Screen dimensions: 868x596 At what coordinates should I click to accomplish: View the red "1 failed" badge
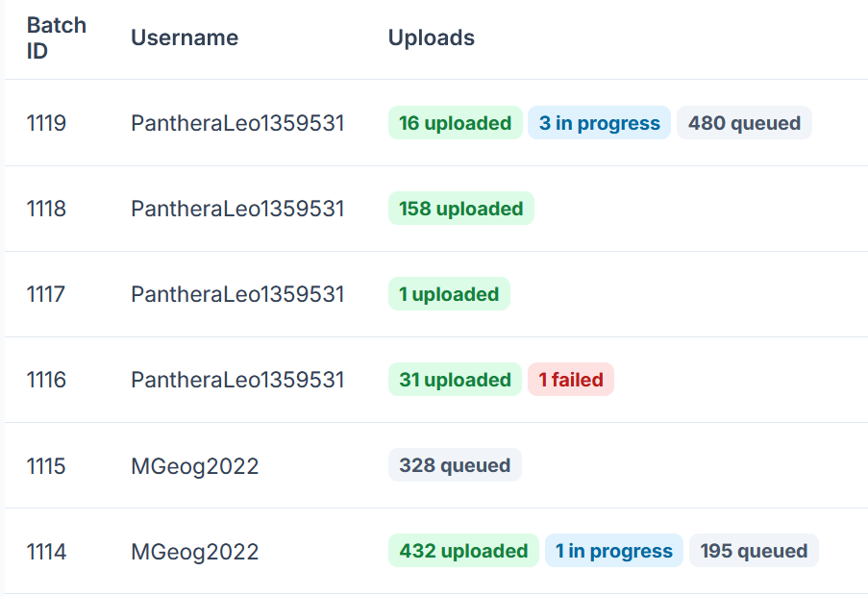(571, 380)
